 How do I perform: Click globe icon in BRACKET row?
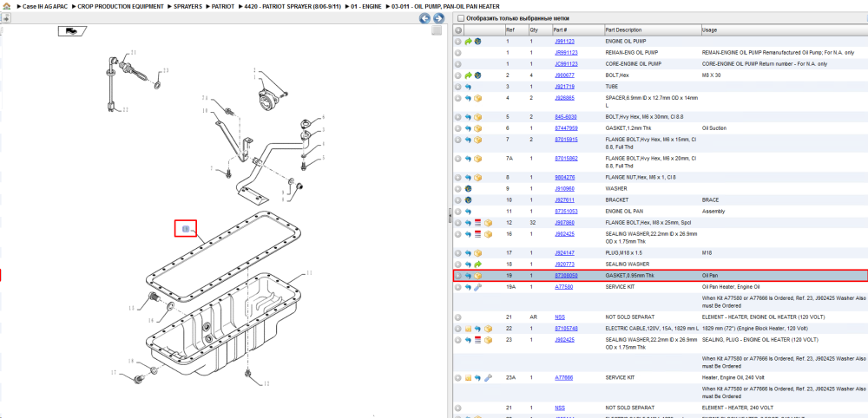point(469,199)
